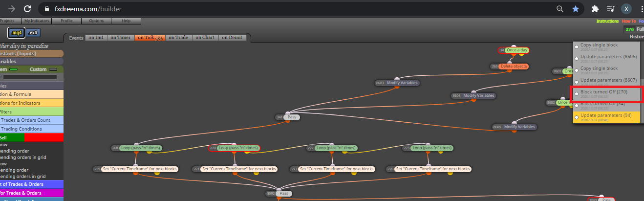Click the History panel scrollbar
The height and width of the screenshot is (201, 644).
(x=642, y=100)
